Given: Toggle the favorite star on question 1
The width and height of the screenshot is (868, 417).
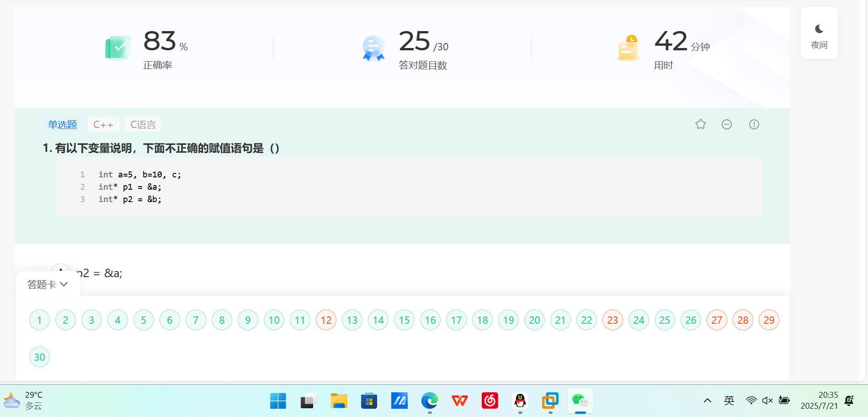Looking at the screenshot, I should pyautogui.click(x=700, y=124).
